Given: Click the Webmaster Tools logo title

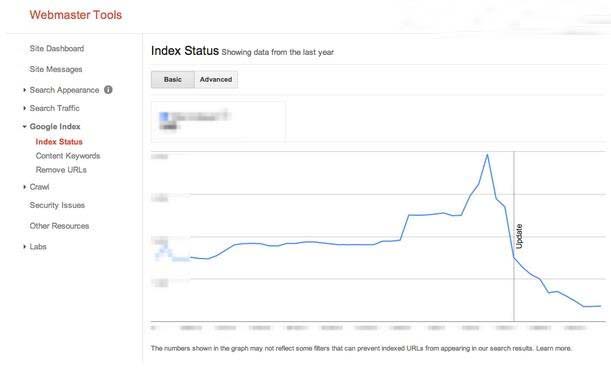Looking at the screenshot, I should 76,15.
